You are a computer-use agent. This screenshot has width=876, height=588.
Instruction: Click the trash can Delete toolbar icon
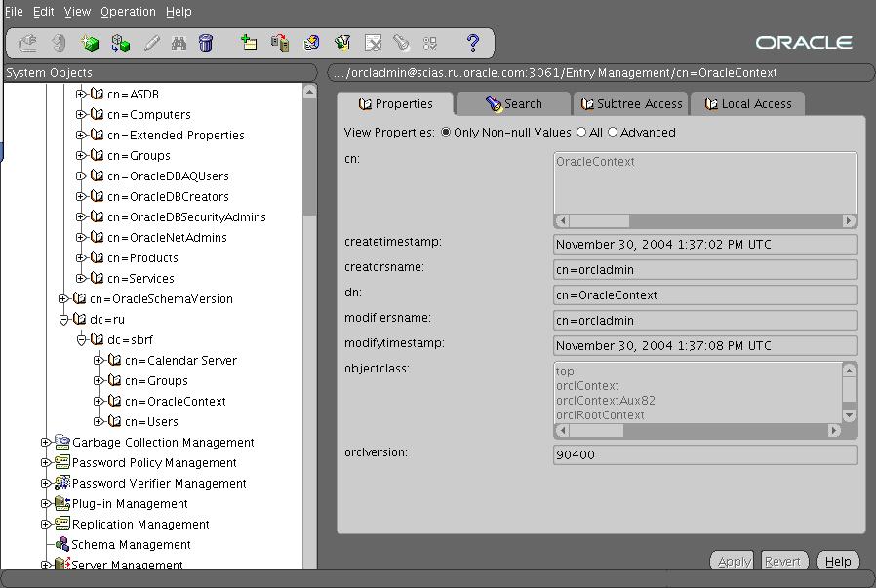206,43
